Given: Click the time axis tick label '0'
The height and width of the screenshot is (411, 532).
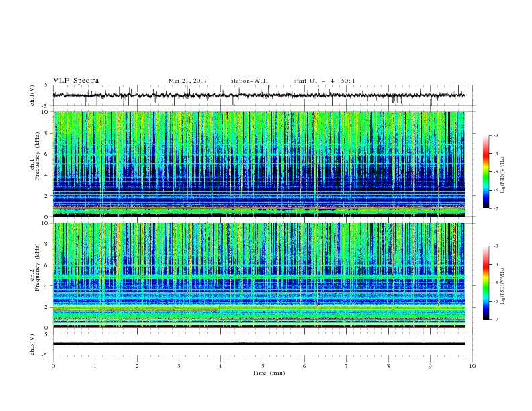Looking at the screenshot, I should [x=53, y=366].
